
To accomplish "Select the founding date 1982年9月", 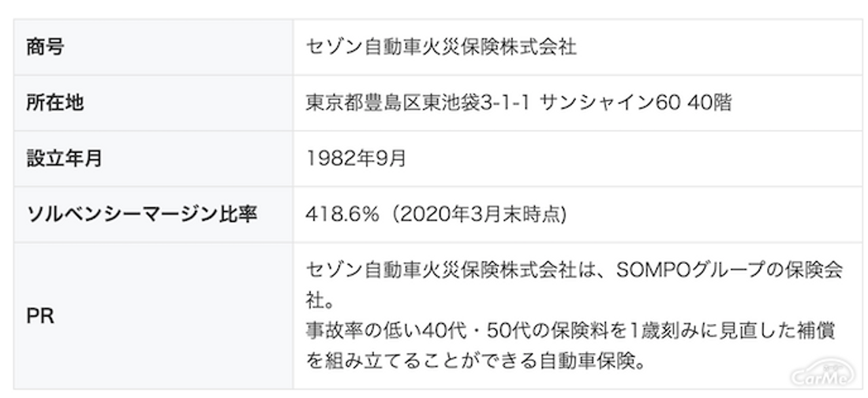I will (x=356, y=158).
